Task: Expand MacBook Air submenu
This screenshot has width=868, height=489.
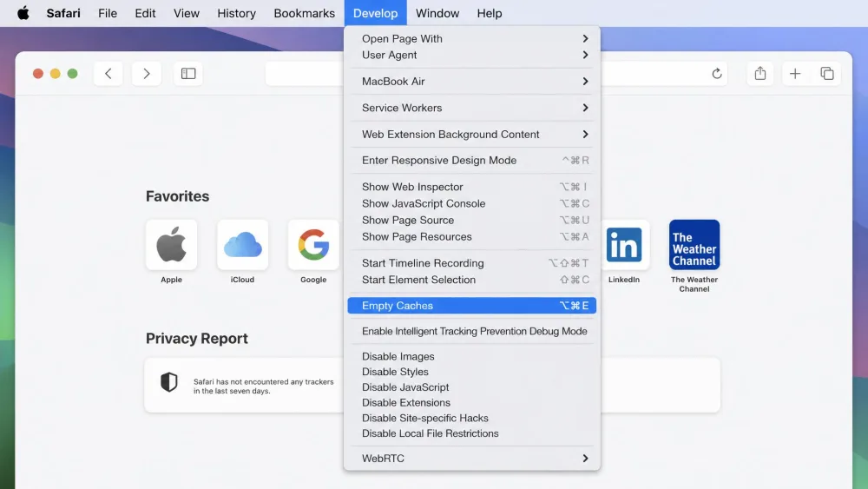Action: pos(471,82)
